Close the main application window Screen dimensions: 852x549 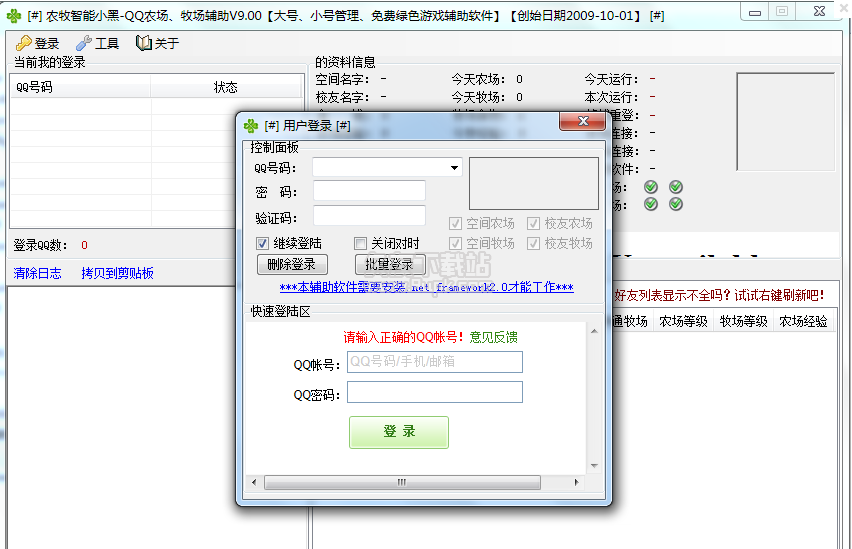coord(820,11)
